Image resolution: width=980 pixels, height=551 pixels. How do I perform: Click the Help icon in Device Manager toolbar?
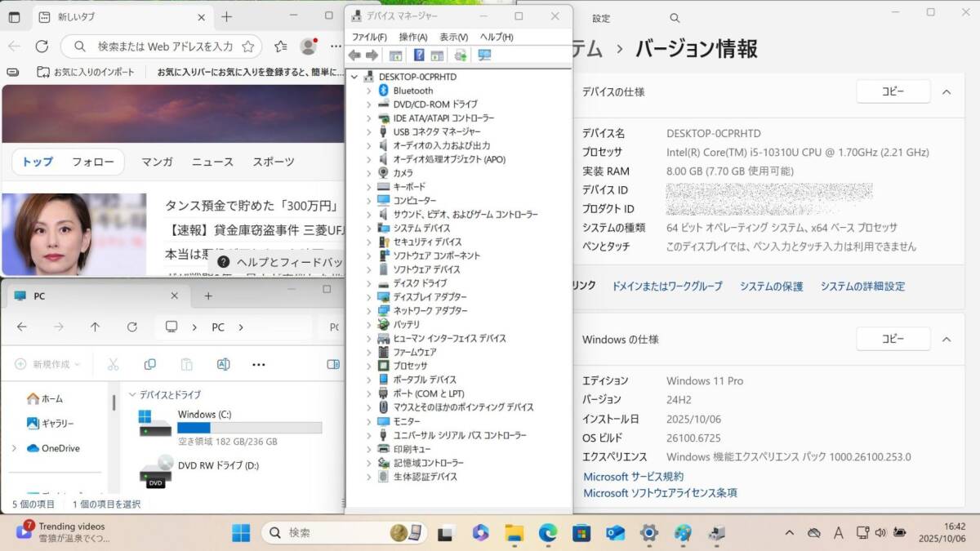tap(419, 55)
